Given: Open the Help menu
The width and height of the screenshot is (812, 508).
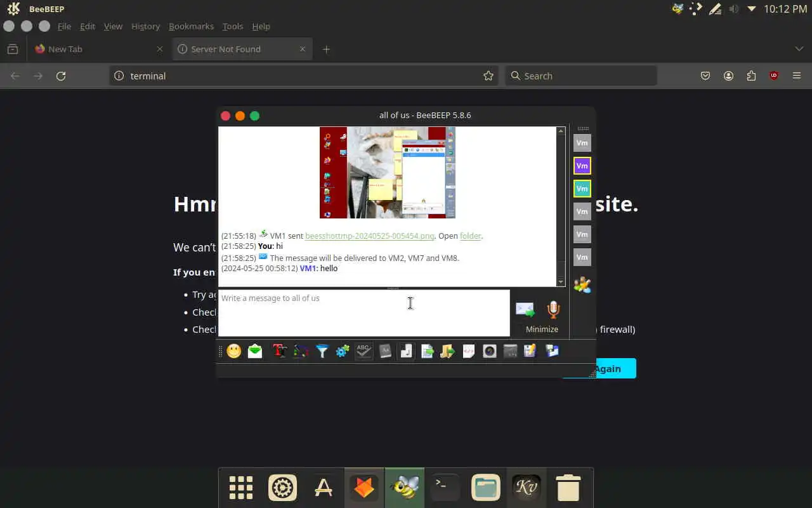Looking at the screenshot, I should 261,26.
